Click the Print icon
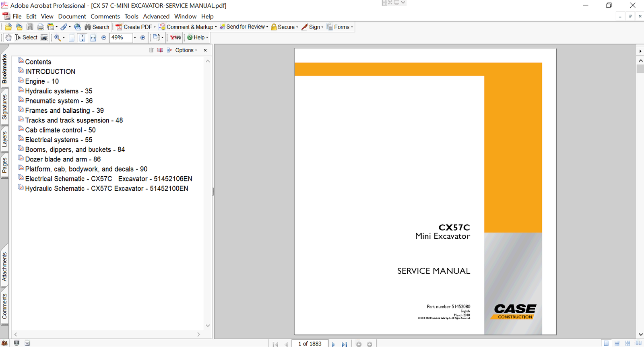 coord(40,27)
